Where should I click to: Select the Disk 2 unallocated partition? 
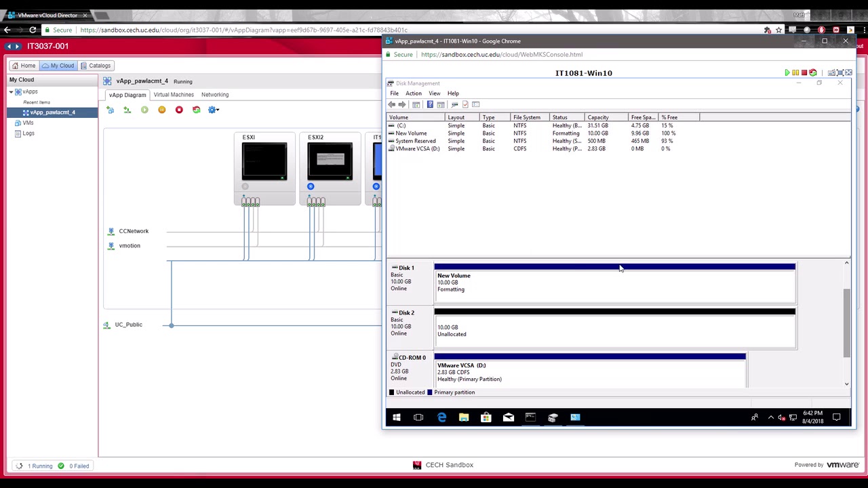point(614,329)
